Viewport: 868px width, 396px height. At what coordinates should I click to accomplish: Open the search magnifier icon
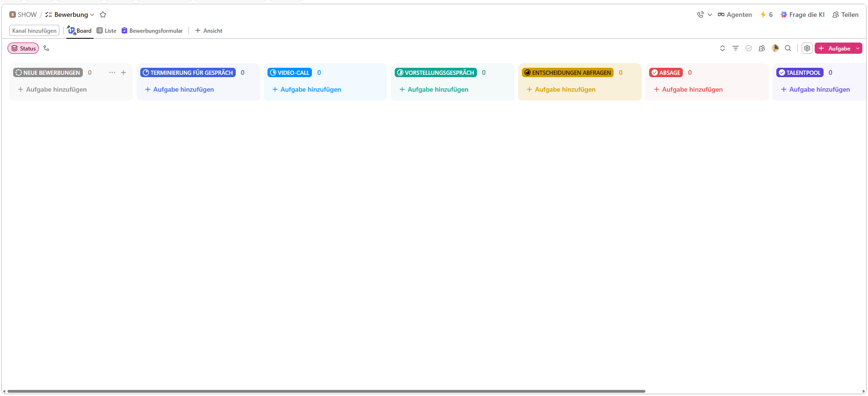point(788,48)
